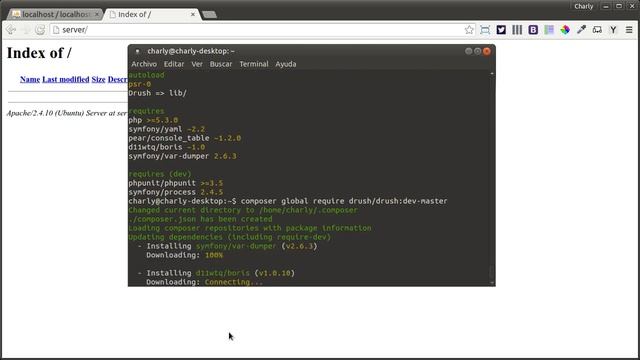Screen dimensions: 640x360
Task: Click the composer global require command line
Action: (x=288, y=201)
